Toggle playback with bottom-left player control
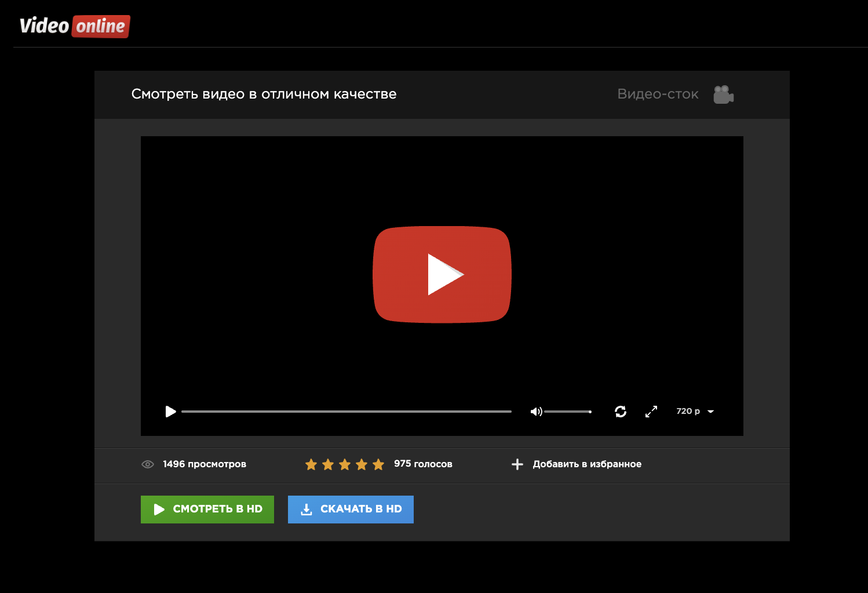868x593 pixels. point(170,412)
